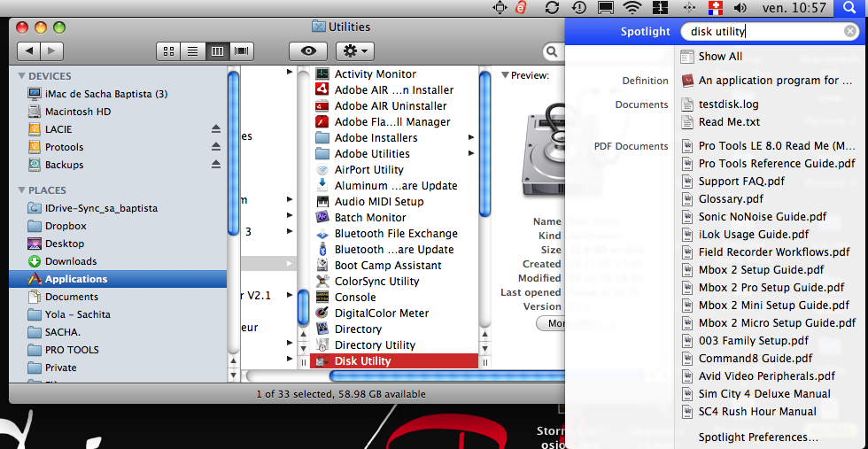Select the Directory Utility item
868x449 pixels.
pos(374,344)
